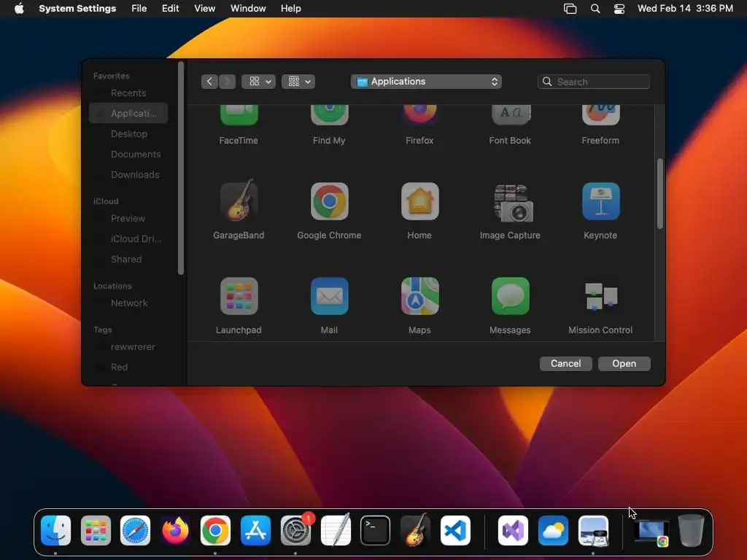Select the Image Capture app icon

point(513,203)
